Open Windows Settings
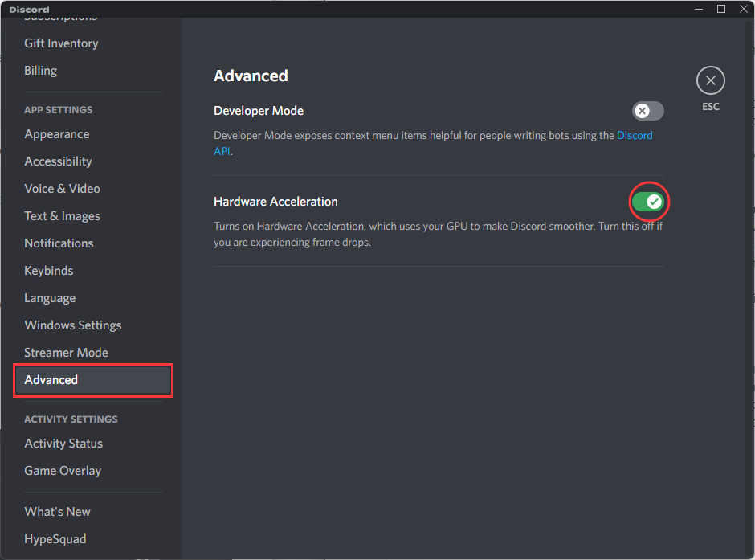 point(72,325)
